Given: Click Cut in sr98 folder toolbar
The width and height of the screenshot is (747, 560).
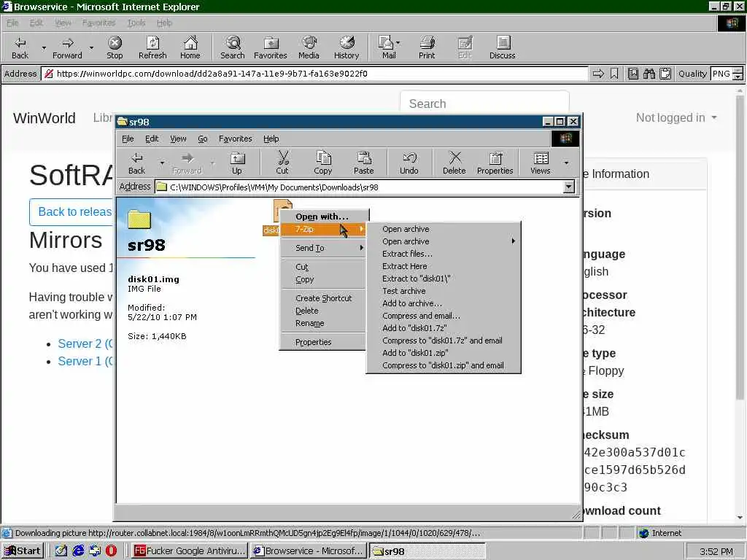Looking at the screenshot, I should [x=282, y=163].
